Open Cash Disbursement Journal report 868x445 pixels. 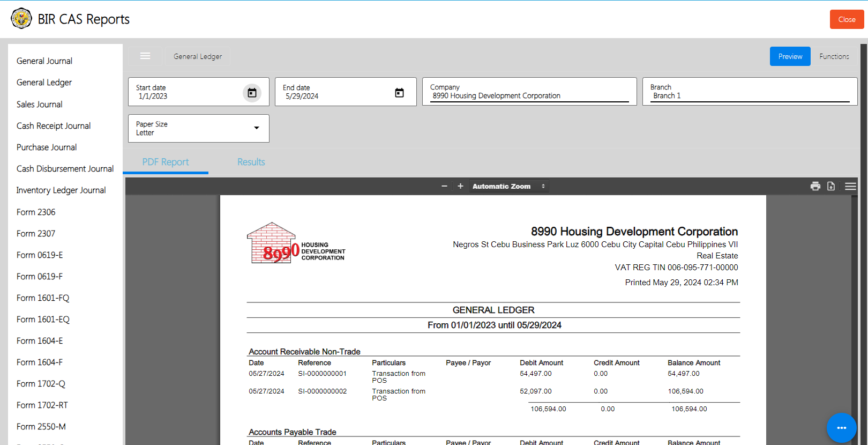pos(65,169)
